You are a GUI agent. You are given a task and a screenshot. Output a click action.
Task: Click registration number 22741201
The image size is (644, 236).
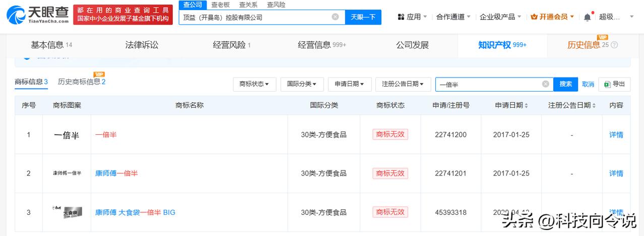click(450, 173)
